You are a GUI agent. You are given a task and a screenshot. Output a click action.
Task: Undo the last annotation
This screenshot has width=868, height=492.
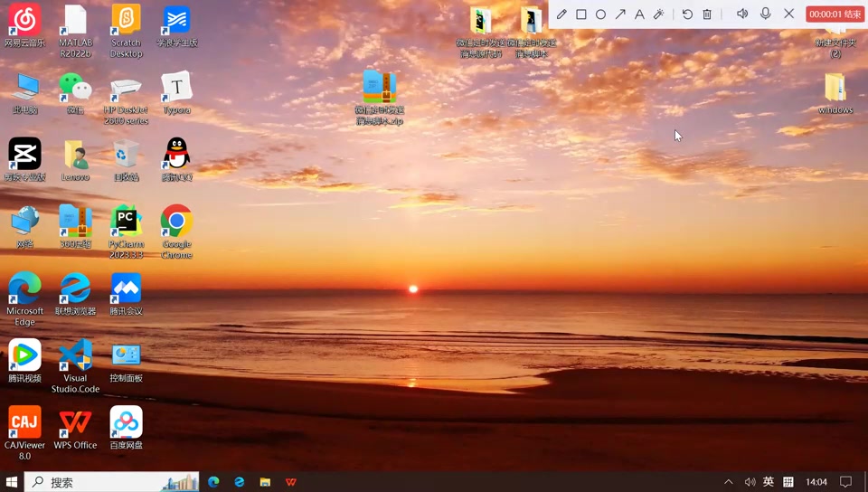pos(687,14)
